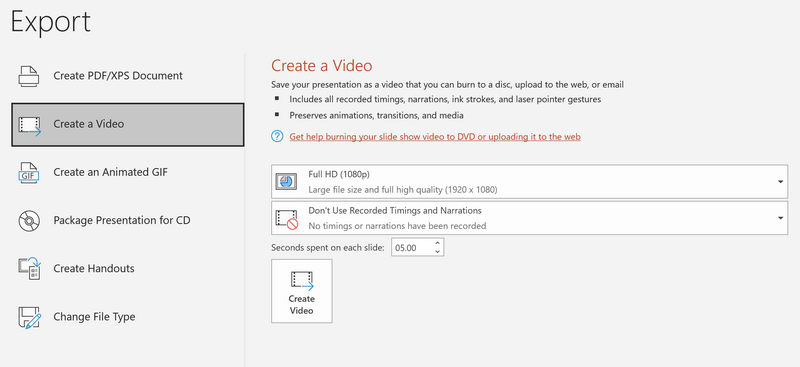Click 'Seconds spent on each slide:' label
The image size is (800, 367).
click(328, 248)
